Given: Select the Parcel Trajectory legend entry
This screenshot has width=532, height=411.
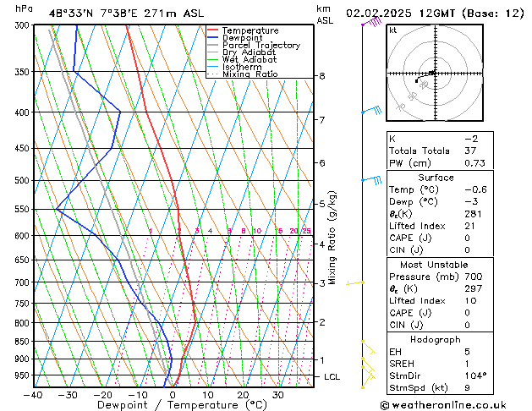Looking at the screenshot, I should click(261, 46).
